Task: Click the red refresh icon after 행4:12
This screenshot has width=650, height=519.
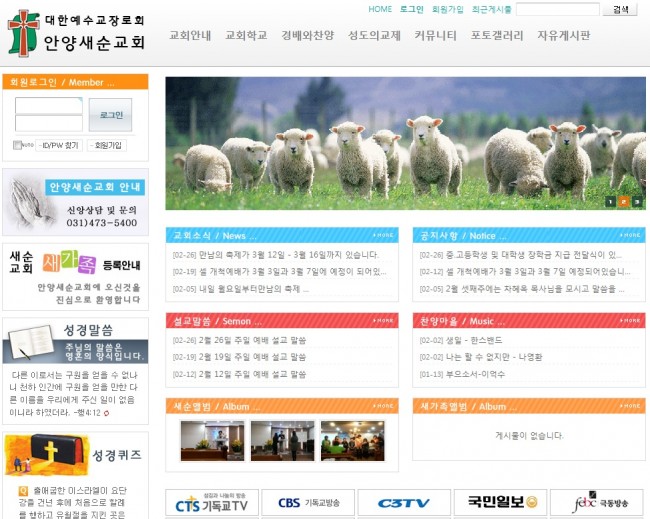Action: coord(107,413)
